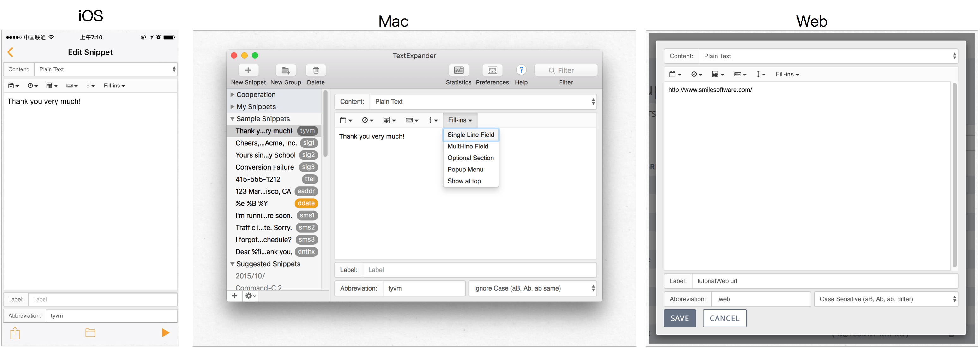Viewport: 980px width, 348px height.
Task: Select the 'I'm runni...re soon.' sms1 snippet
Action: (x=275, y=216)
